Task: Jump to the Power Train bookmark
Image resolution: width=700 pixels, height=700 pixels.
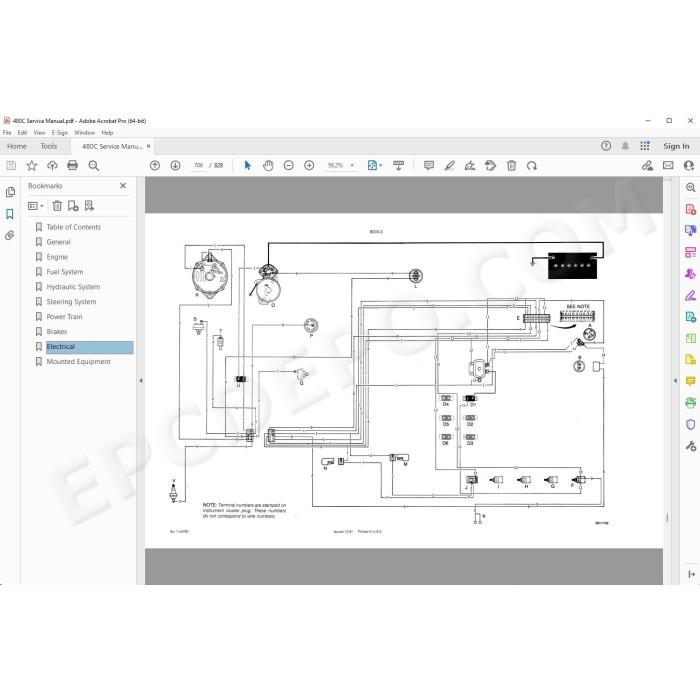Action: click(x=64, y=317)
